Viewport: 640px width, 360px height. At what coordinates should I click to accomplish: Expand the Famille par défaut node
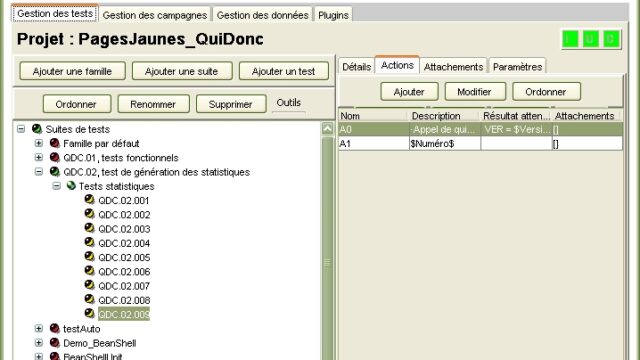[x=39, y=143]
